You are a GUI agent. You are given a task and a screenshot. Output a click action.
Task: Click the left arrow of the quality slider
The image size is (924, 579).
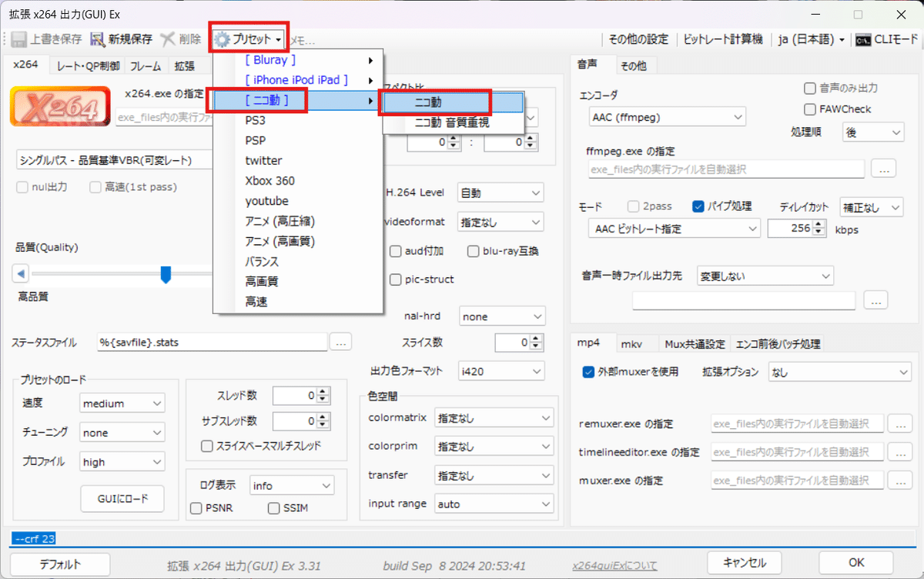[22, 273]
